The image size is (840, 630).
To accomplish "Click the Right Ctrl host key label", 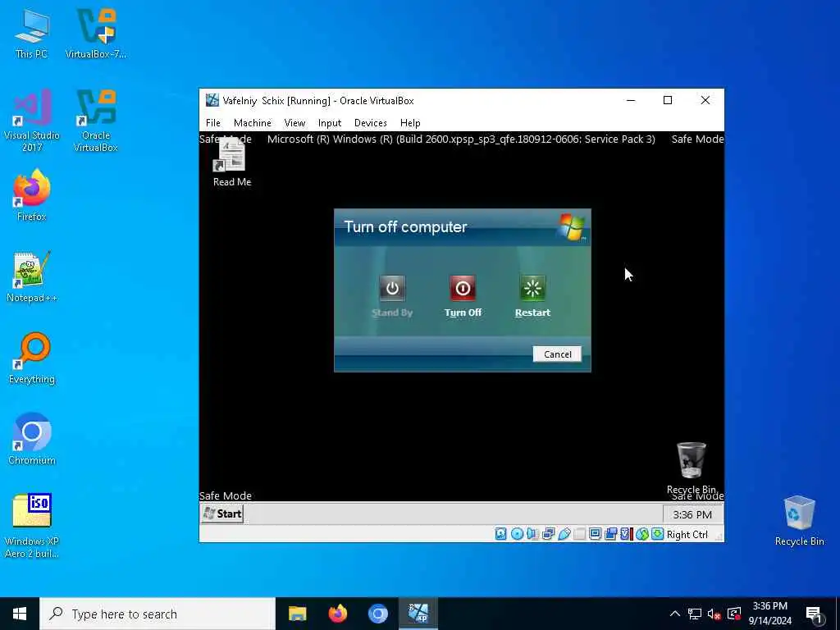I will pos(687,535).
